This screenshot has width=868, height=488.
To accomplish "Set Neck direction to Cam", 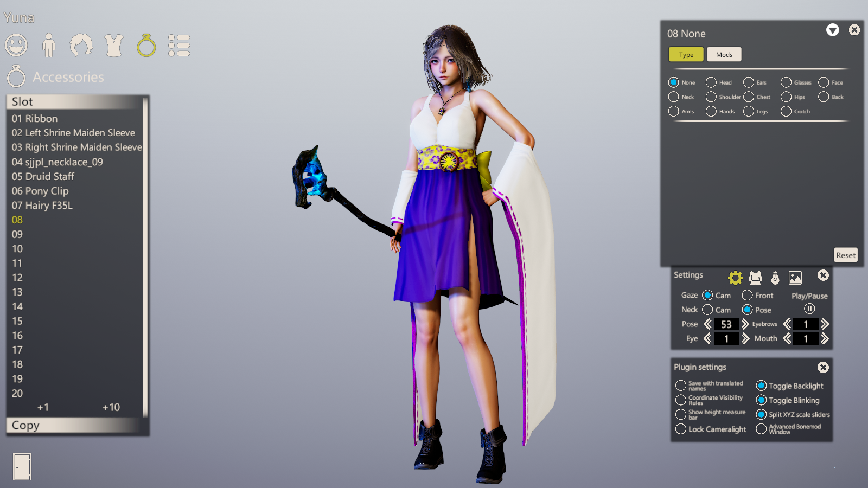I will [707, 310].
